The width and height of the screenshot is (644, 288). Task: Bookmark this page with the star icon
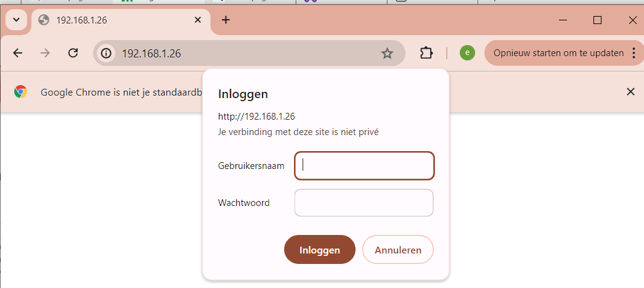[x=387, y=54]
